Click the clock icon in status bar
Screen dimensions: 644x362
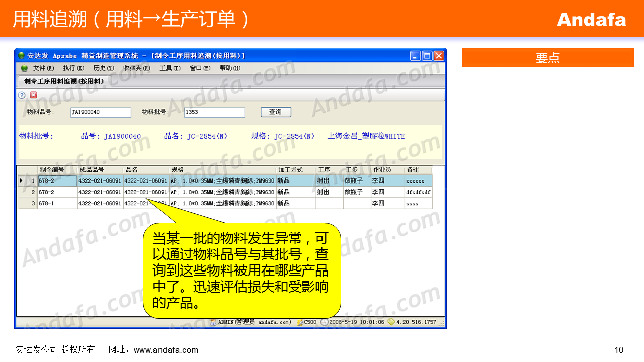pyautogui.click(x=324, y=322)
